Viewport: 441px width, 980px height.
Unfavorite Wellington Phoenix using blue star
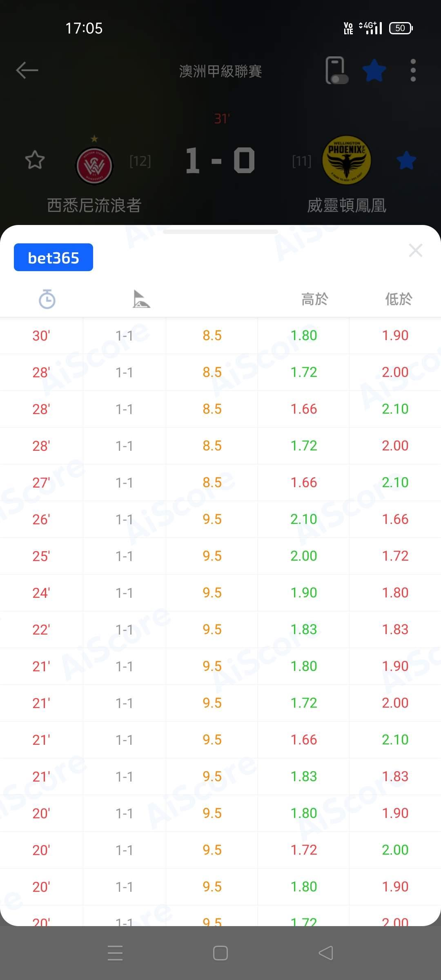pos(406,160)
